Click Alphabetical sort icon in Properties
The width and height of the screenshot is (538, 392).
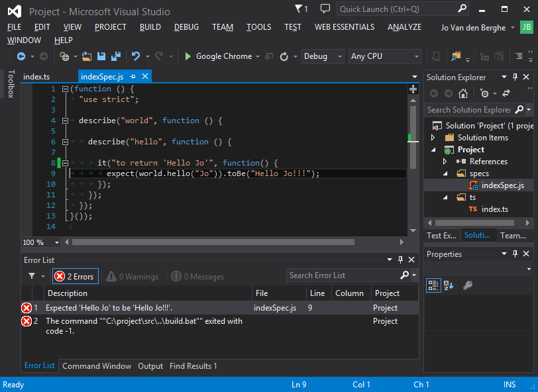tap(449, 285)
